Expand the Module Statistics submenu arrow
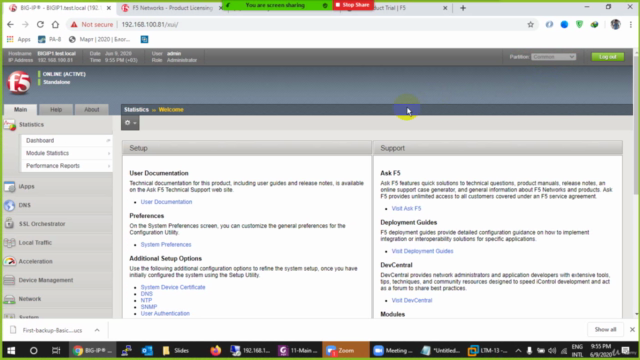The image size is (640, 360). (x=109, y=153)
